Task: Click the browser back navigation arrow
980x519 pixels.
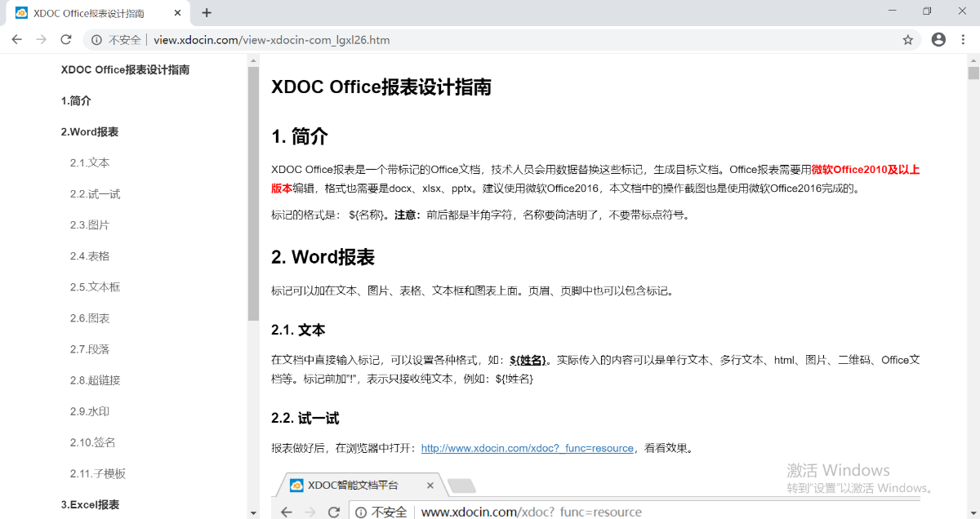Action: click(16, 39)
